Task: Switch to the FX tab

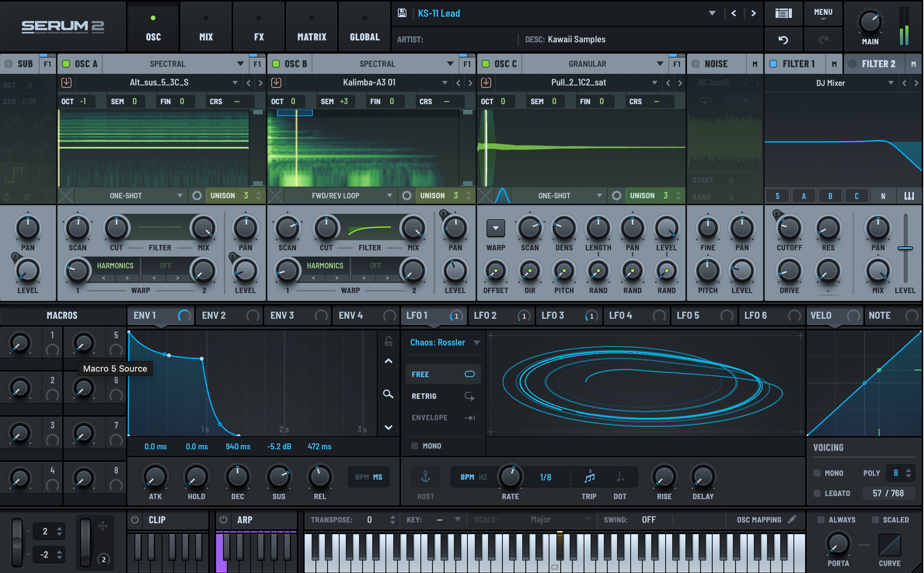Action: pos(259,26)
